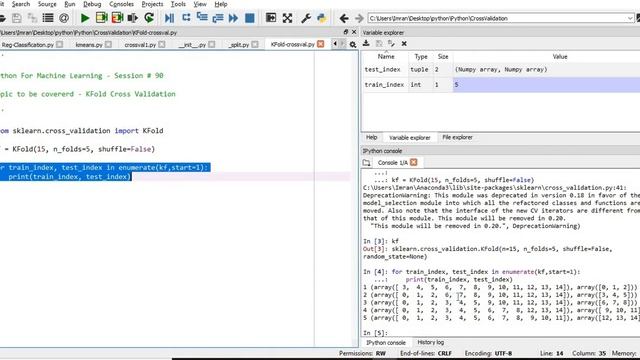
Task: Click the Save all files icon
Action: 32,18
